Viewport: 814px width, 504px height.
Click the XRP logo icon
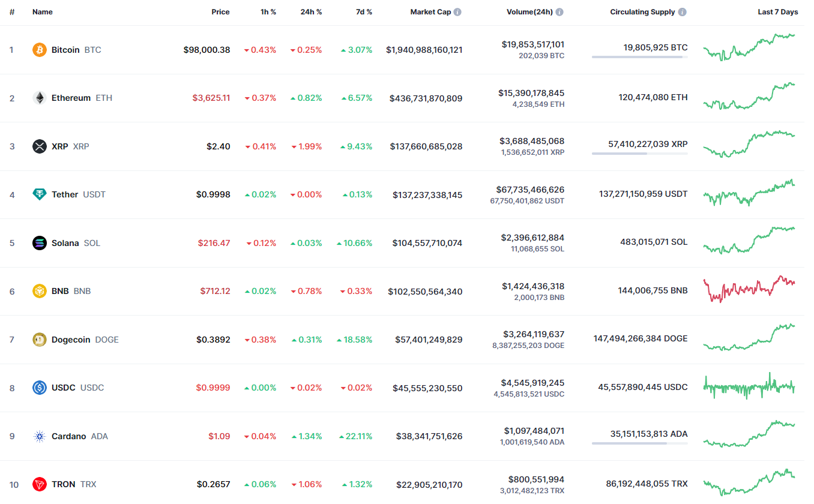pyautogui.click(x=40, y=146)
